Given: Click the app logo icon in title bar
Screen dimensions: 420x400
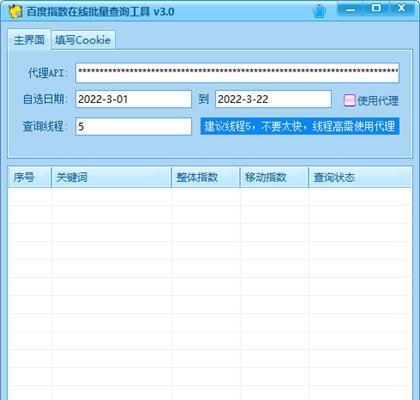Looking at the screenshot, I should (x=15, y=12).
